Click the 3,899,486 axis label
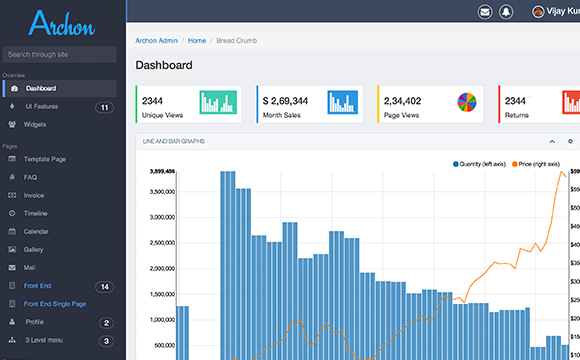580x360 pixels. point(162,171)
